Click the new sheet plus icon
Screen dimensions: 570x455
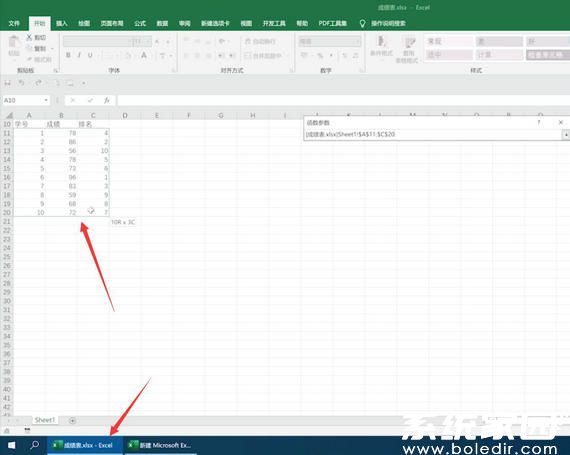(x=73, y=420)
